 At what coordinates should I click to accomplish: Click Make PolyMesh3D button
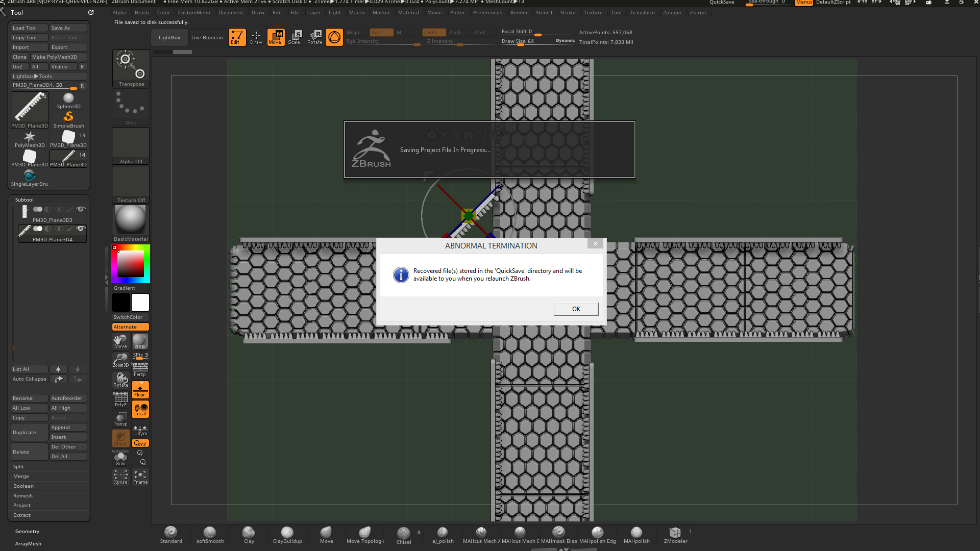tap(58, 57)
